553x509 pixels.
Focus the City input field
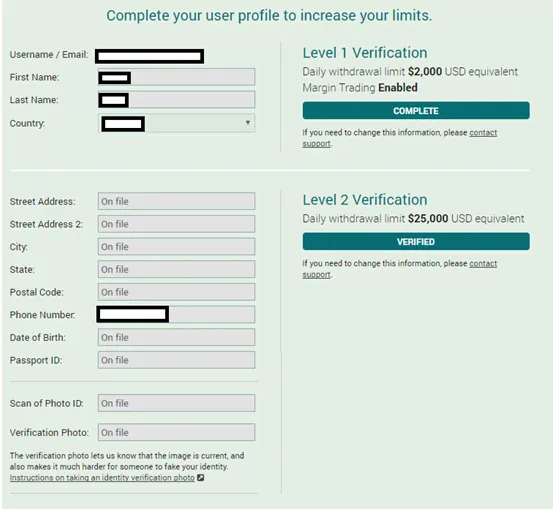[176, 246]
